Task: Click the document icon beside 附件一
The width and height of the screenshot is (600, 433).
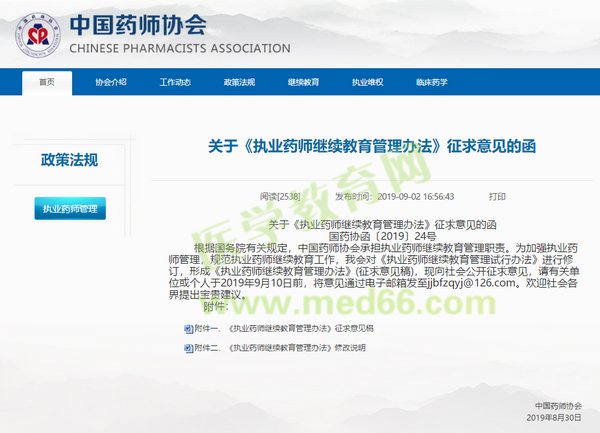Action: coord(187,328)
